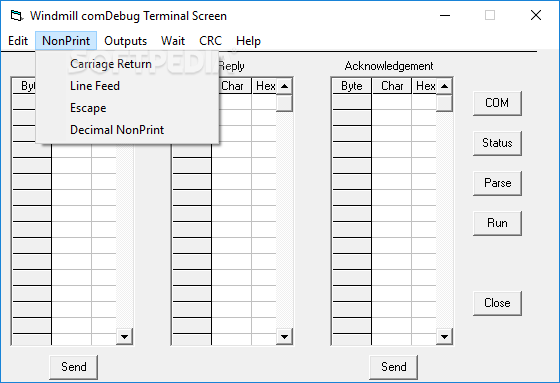The height and width of the screenshot is (383, 560).
Task: Click the Reply grid scroll-up arrow
Action: 284,86
